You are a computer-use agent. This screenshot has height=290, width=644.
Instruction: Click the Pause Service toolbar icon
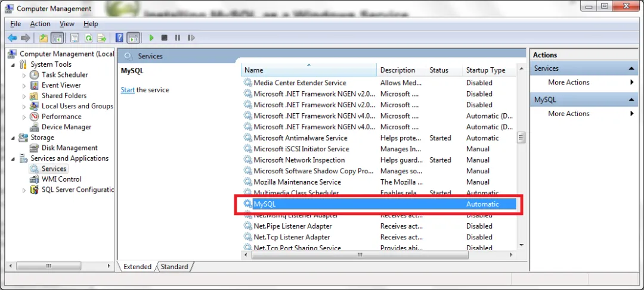click(x=178, y=38)
